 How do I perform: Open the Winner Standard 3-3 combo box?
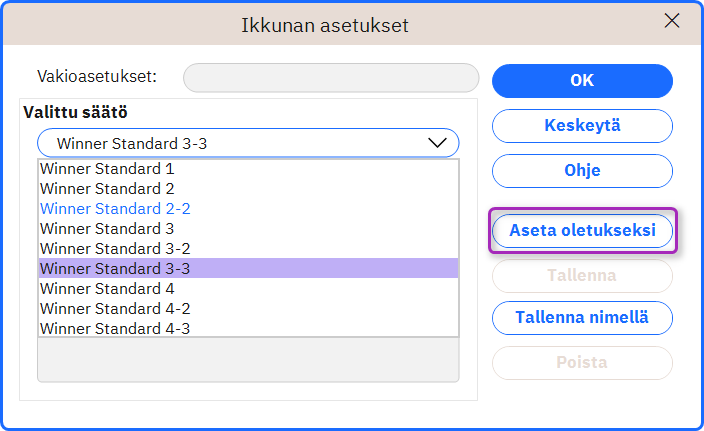click(248, 143)
